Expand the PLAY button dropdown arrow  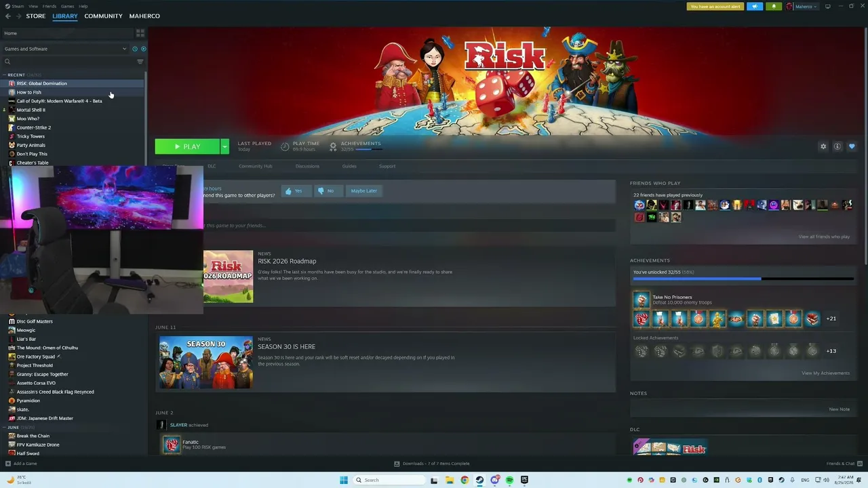(224, 146)
